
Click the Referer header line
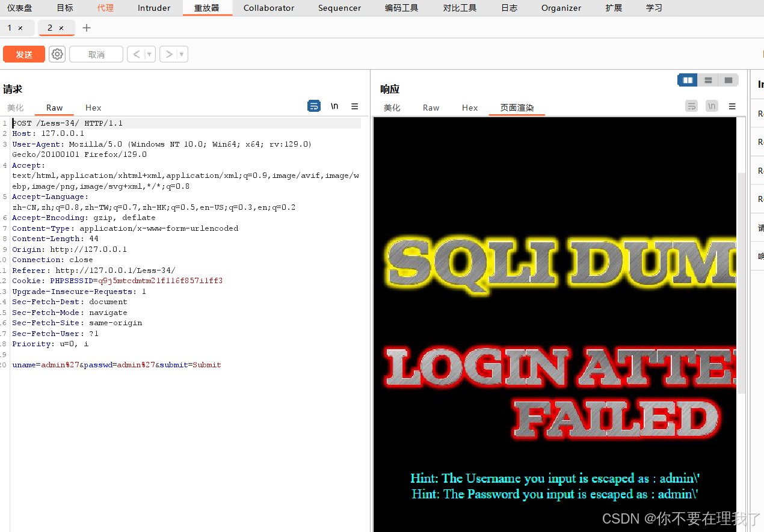click(94, 271)
